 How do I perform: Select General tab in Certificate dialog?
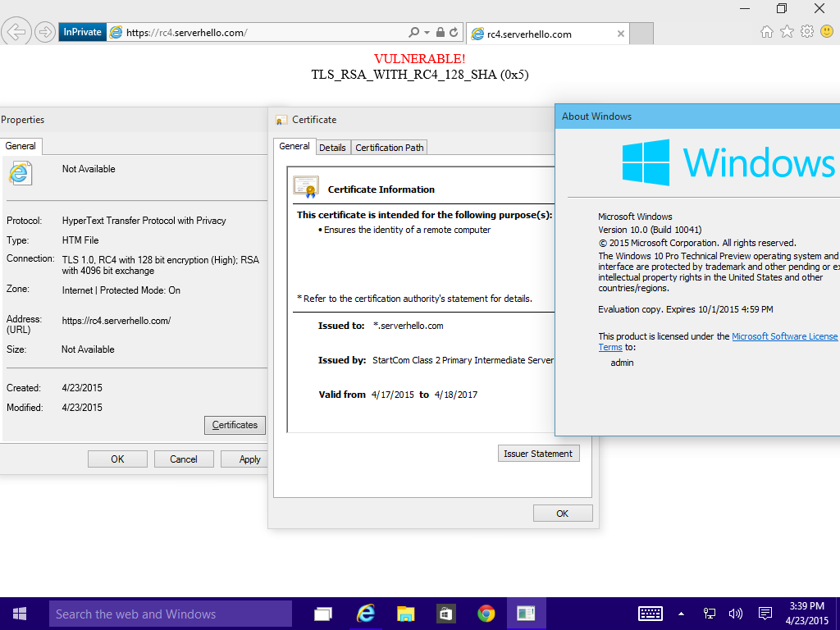click(x=294, y=146)
